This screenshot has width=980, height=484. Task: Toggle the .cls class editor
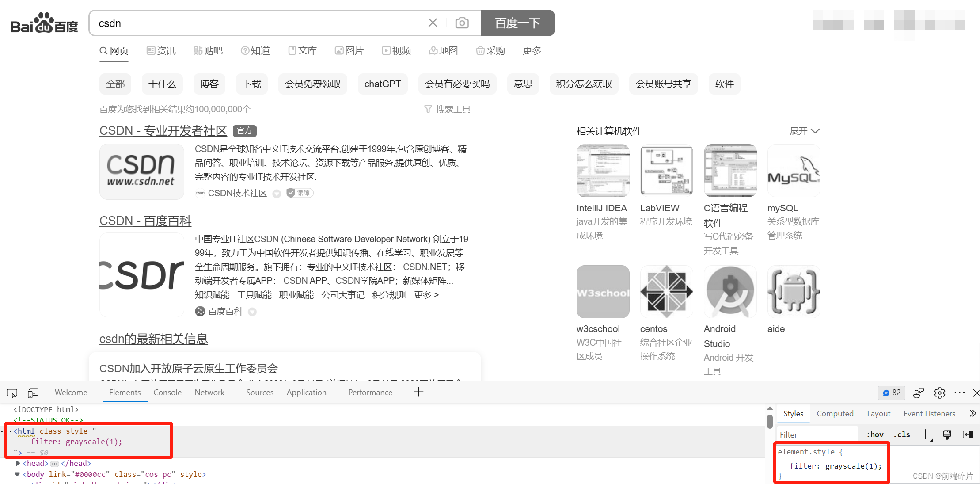(902, 435)
